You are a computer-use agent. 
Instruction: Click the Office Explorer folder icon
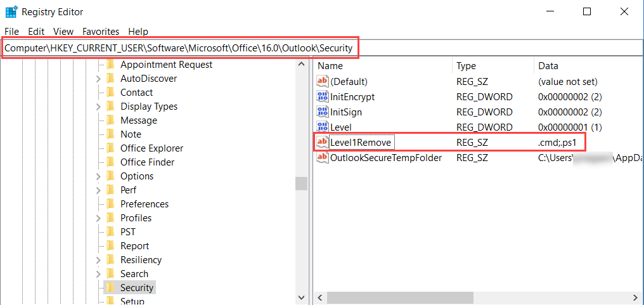(x=110, y=148)
